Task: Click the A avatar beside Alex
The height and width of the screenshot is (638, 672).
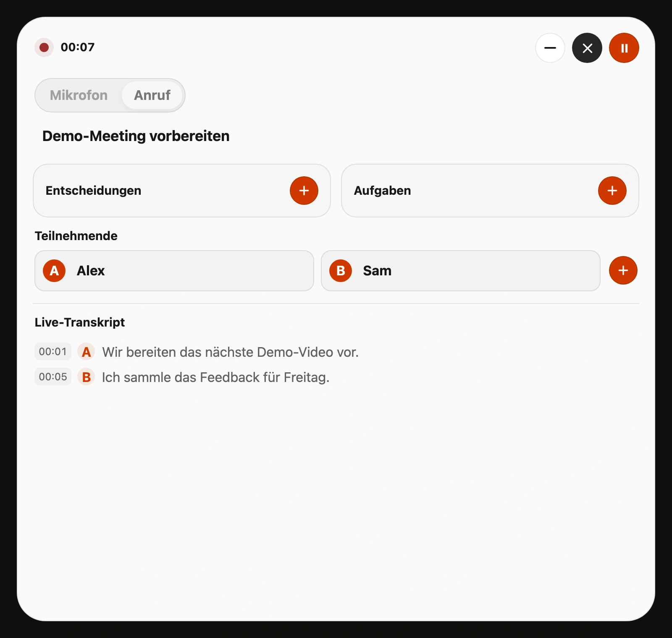Action: point(54,271)
